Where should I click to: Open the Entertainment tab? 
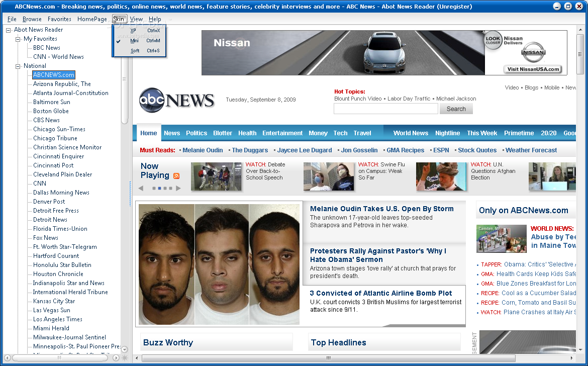pos(282,133)
